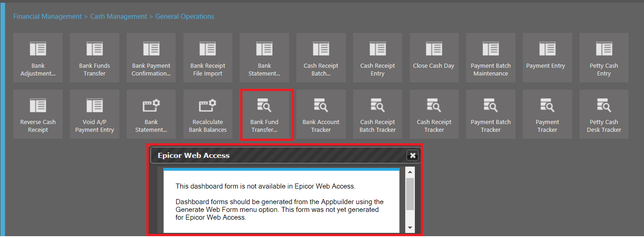The width and height of the screenshot is (644, 238).
Task: Open the Bank Account Tracker tile
Action: 321,114
